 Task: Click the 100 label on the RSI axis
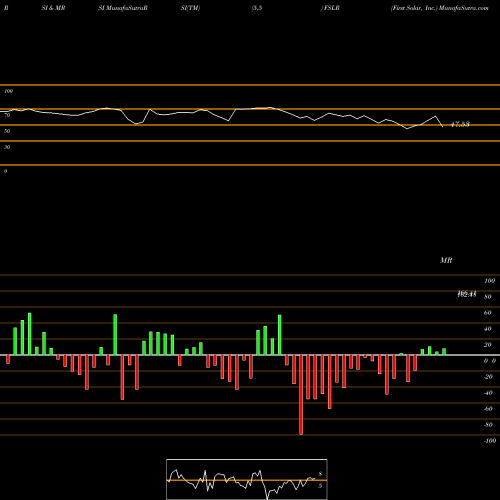(8, 91)
